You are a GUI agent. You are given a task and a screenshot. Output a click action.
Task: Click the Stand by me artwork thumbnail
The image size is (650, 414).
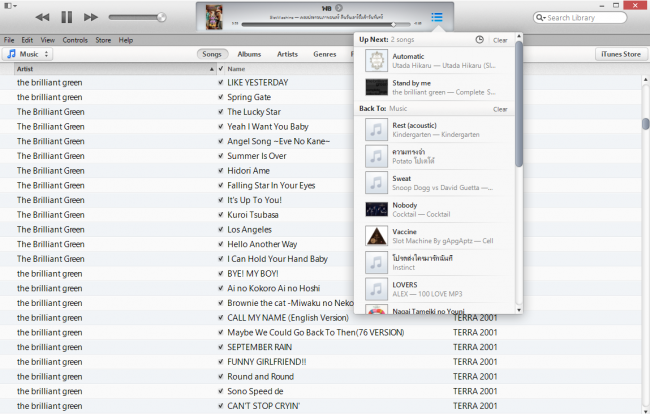point(376,87)
